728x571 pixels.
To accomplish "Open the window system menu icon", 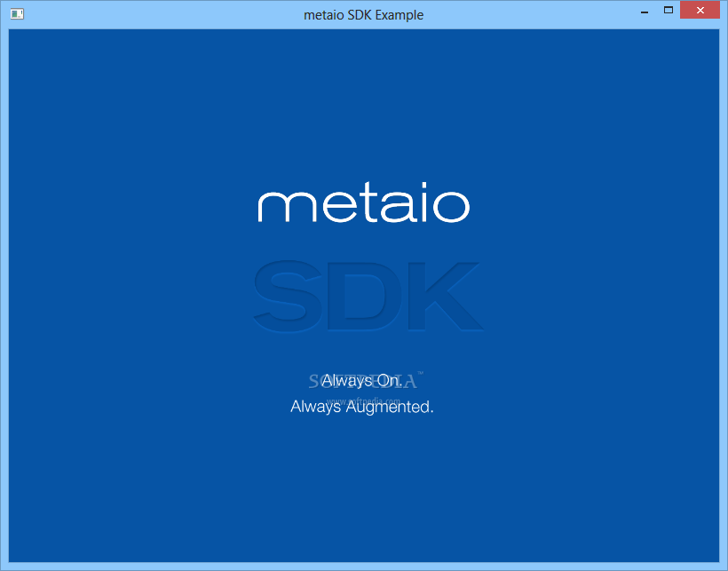I will coord(17,14).
